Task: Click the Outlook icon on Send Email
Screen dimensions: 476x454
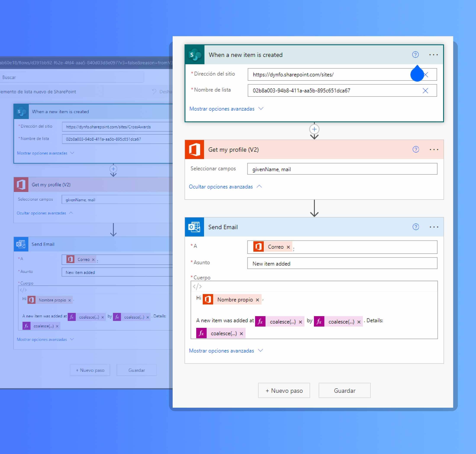Action: (195, 227)
